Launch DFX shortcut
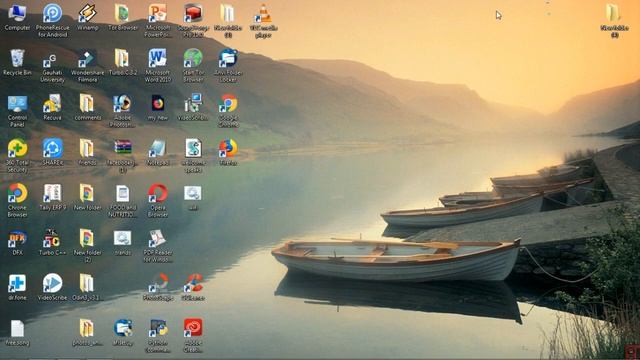 17,242
